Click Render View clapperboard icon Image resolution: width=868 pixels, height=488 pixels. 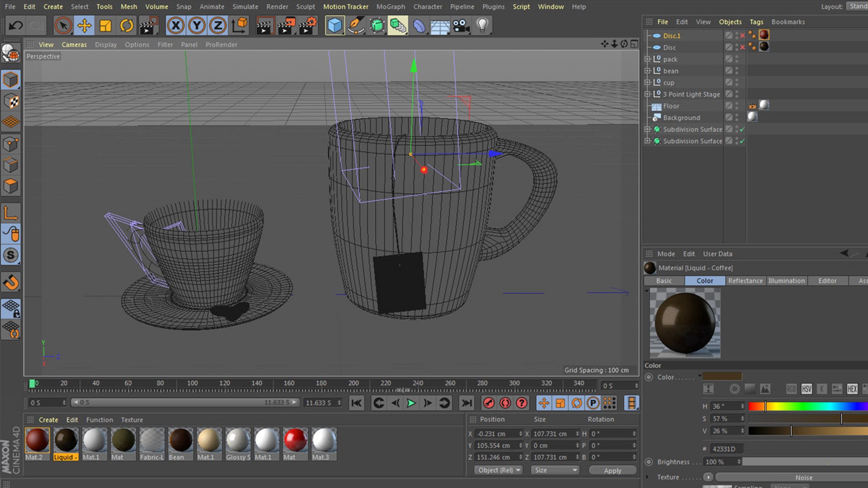click(265, 25)
